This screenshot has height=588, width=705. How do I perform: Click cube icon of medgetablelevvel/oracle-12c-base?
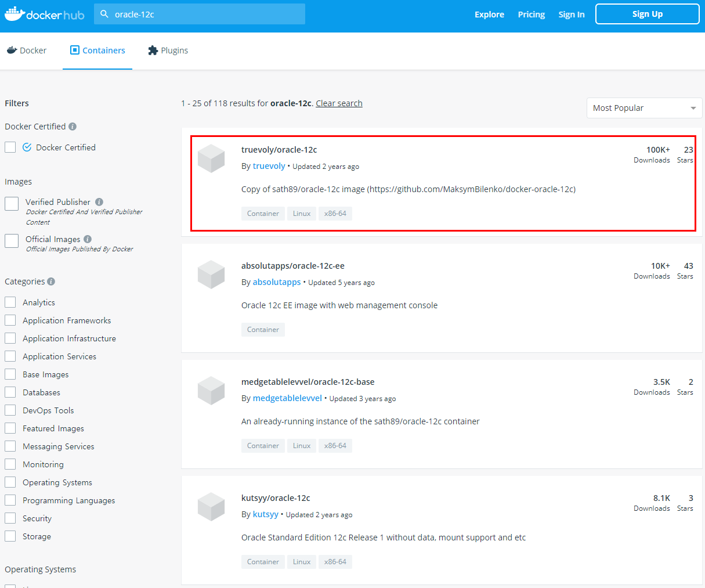click(211, 391)
